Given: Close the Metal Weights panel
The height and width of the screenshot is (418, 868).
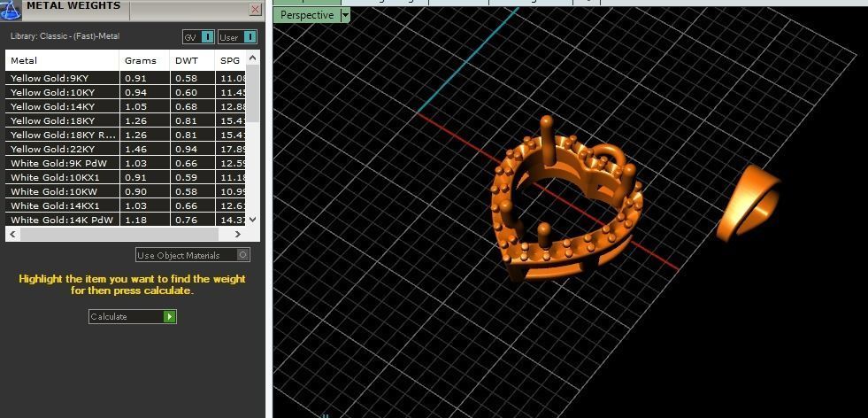Looking at the screenshot, I should click(x=255, y=10).
